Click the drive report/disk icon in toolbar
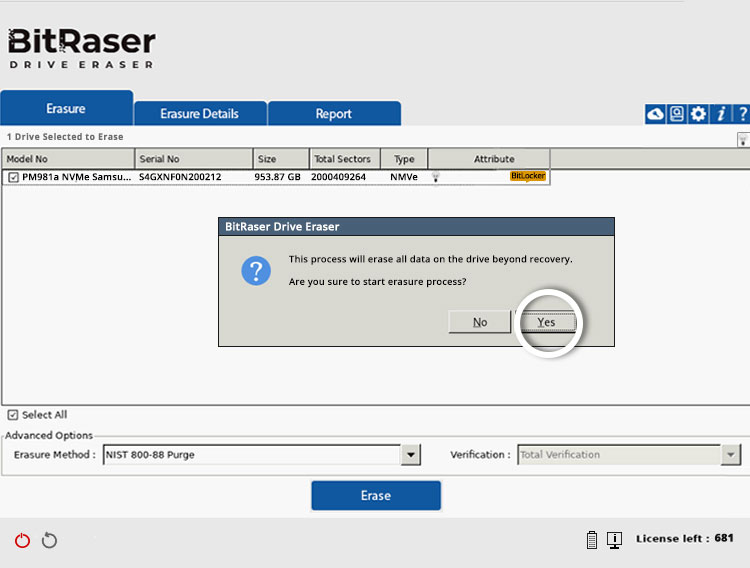 pos(677,114)
